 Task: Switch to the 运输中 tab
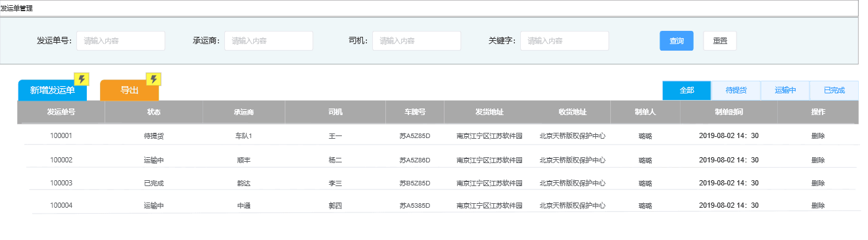click(785, 91)
